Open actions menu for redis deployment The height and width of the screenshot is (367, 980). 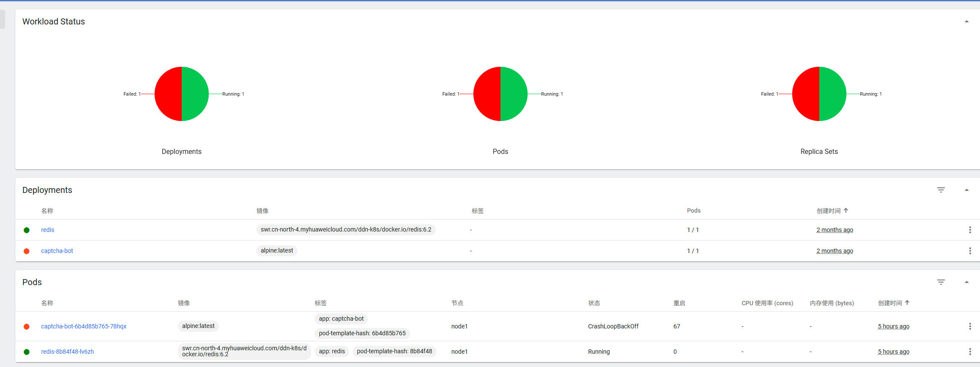click(970, 230)
